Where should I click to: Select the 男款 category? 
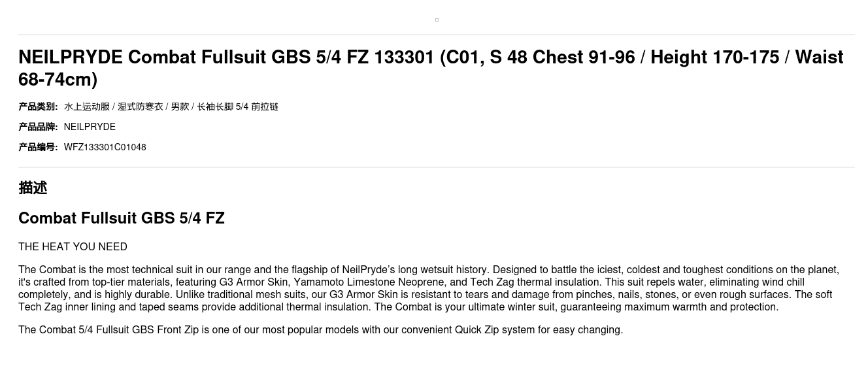tap(180, 107)
